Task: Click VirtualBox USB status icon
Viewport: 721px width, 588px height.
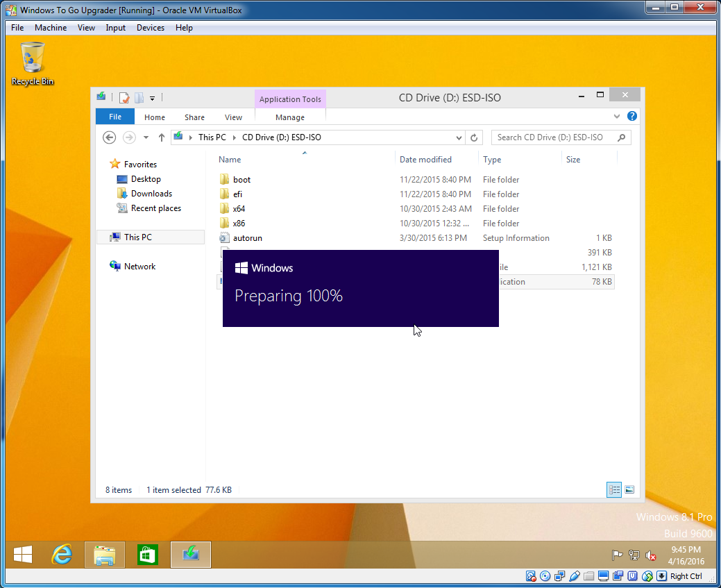Action: coord(575,576)
